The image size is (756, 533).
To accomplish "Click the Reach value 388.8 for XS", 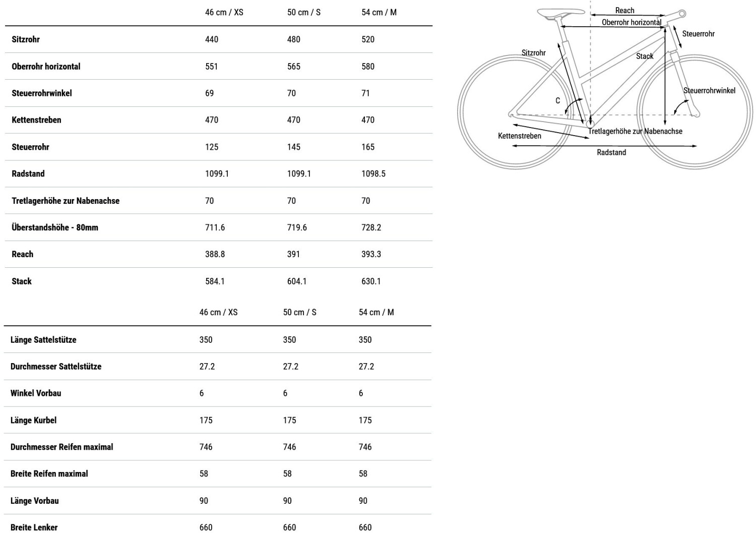I will click(215, 254).
